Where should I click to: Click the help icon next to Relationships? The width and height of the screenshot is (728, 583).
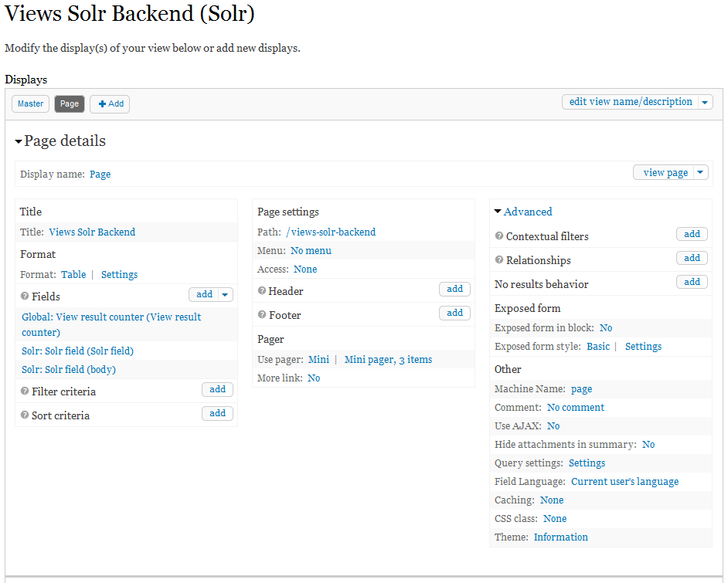[501, 260]
